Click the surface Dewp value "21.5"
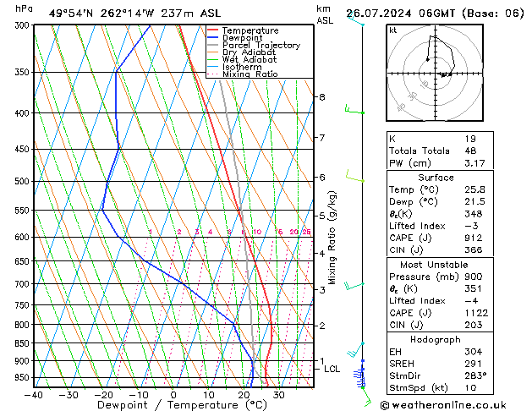 click(474, 202)
